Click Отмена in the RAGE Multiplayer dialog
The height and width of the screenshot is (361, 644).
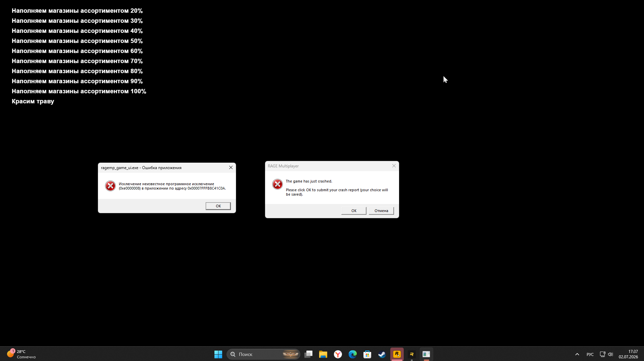pyautogui.click(x=381, y=211)
